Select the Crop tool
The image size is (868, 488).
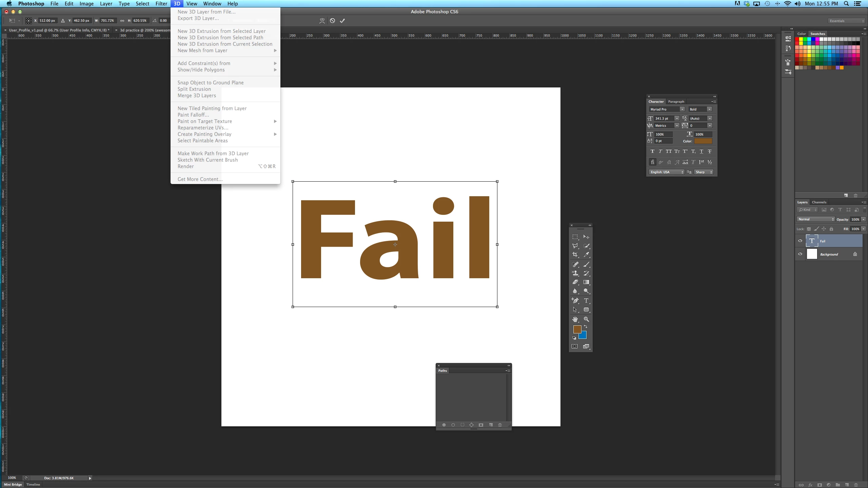[x=575, y=255]
